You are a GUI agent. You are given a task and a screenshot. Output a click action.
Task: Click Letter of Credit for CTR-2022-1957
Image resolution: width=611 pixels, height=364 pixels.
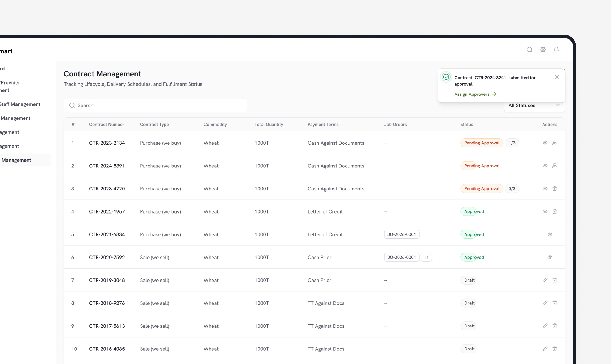(325, 212)
